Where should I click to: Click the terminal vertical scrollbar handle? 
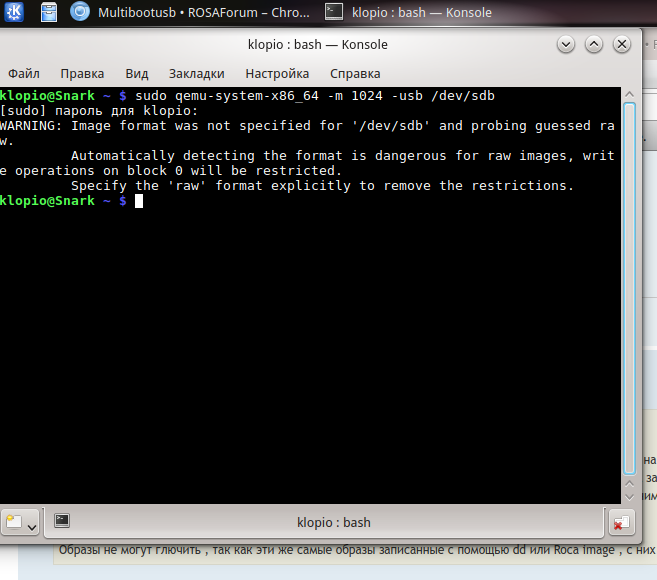click(x=629, y=288)
